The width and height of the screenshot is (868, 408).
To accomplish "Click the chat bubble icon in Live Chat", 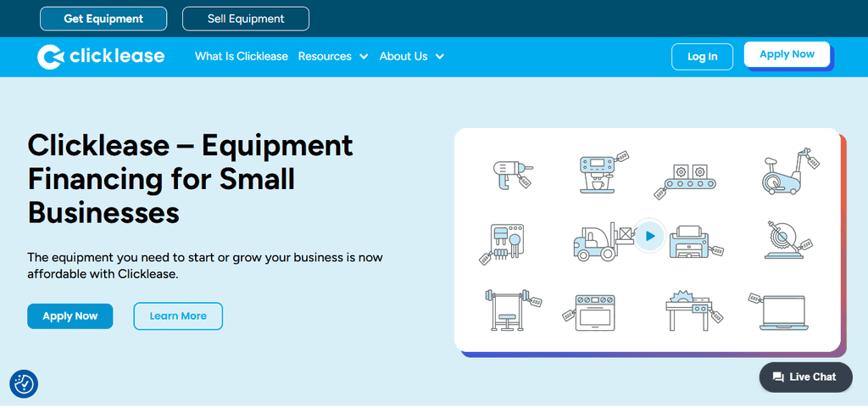I will (778, 377).
